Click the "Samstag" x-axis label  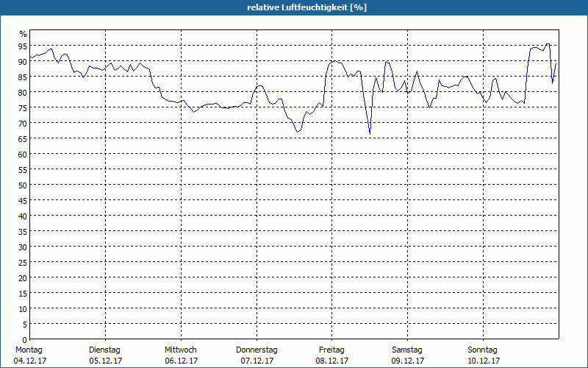(x=407, y=350)
